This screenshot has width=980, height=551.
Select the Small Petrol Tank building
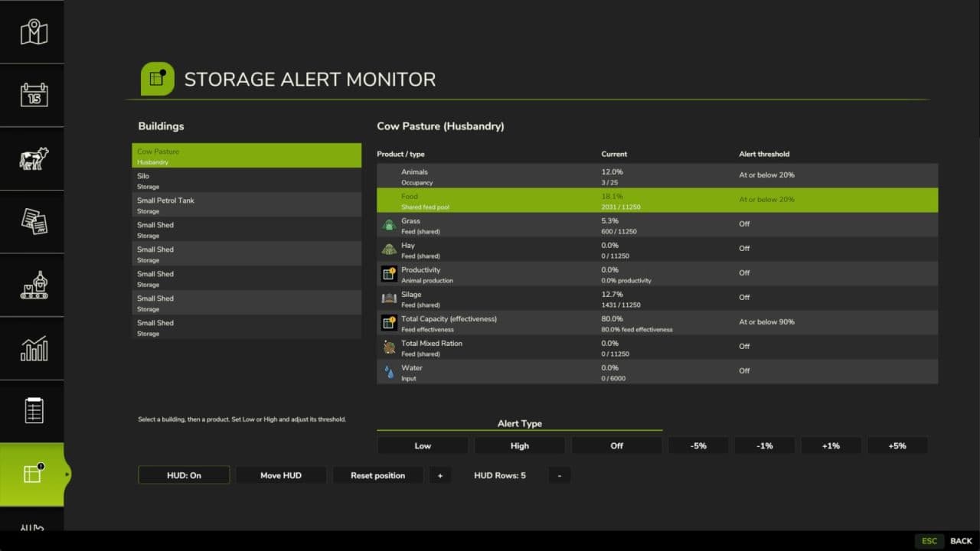click(x=247, y=205)
